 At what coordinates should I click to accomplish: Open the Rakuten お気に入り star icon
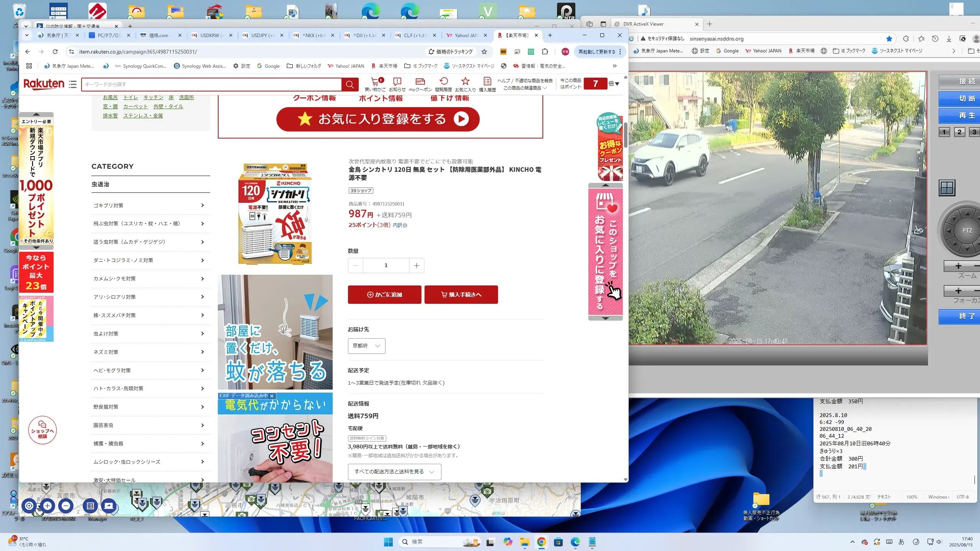465,82
